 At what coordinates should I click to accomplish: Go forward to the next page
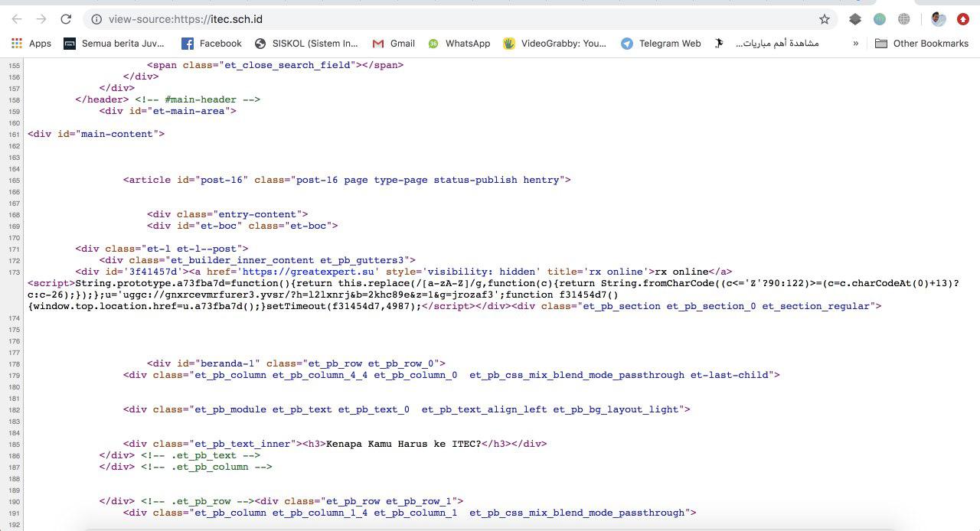[x=41, y=19]
